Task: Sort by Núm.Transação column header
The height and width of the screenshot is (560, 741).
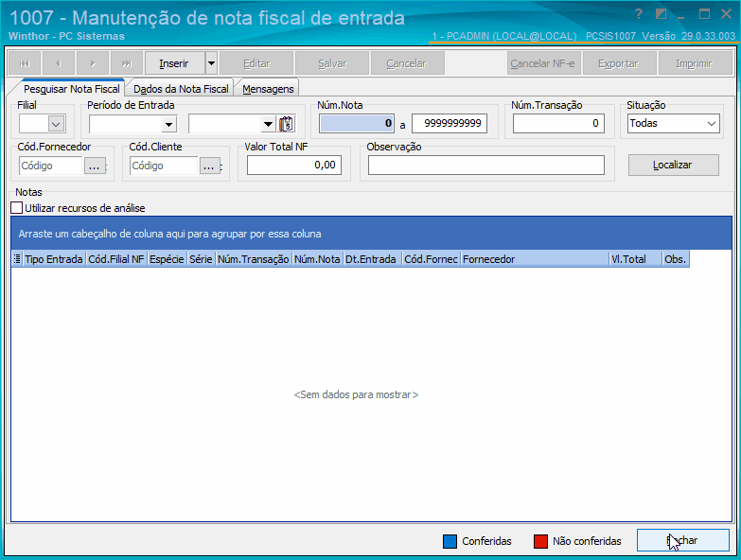Action: [x=254, y=259]
